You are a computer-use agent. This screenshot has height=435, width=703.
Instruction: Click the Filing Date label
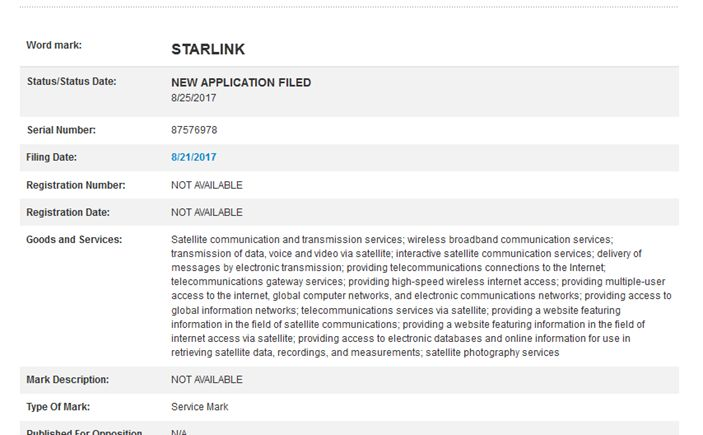pos(51,157)
